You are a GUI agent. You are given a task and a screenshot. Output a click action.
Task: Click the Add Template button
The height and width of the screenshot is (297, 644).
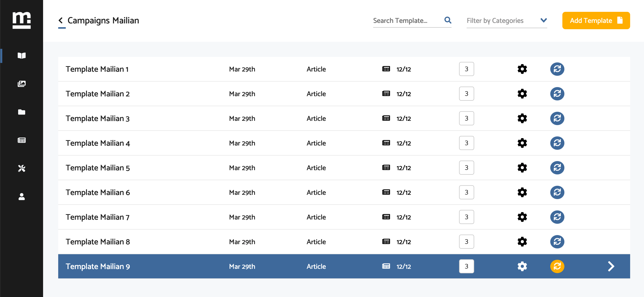pyautogui.click(x=596, y=20)
